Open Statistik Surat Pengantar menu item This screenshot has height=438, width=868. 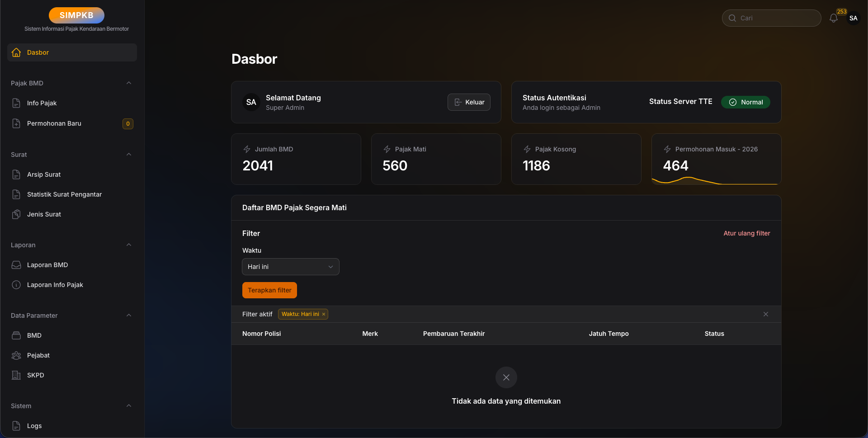pos(72,194)
